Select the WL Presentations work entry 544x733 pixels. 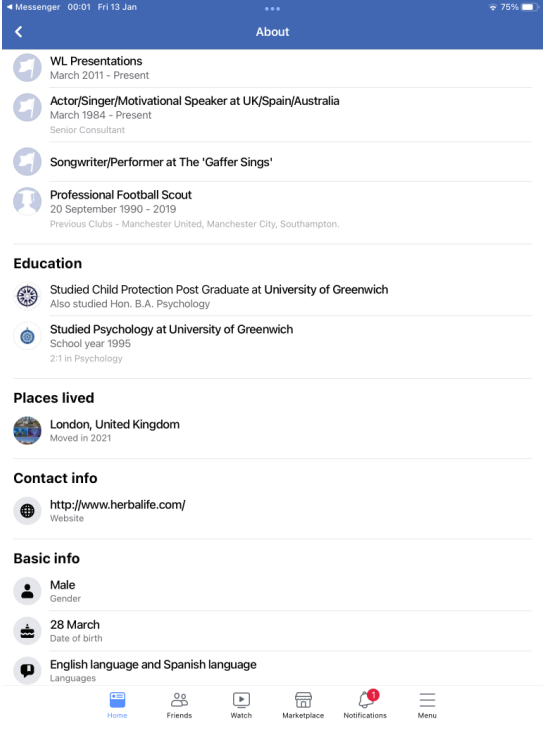pyautogui.click(x=272, y=68)
